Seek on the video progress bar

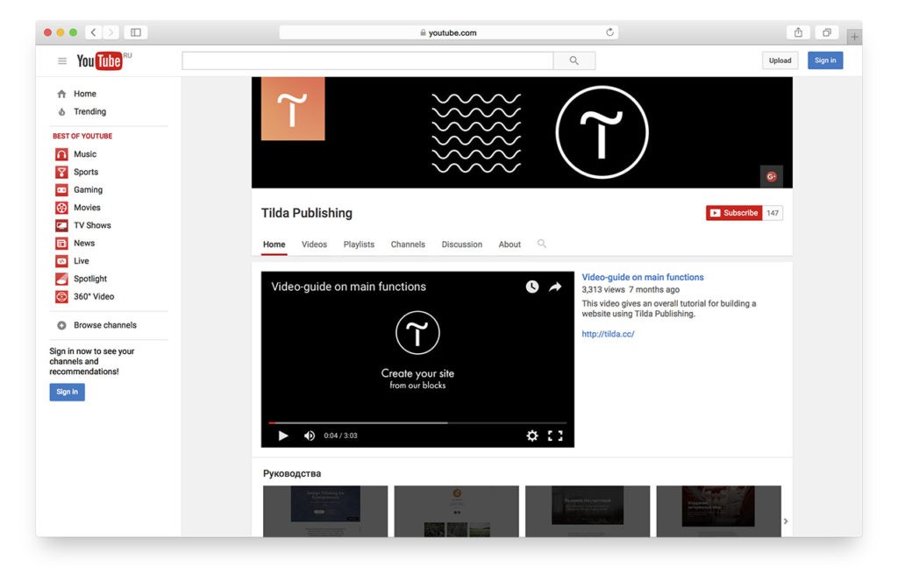[417, 423]
